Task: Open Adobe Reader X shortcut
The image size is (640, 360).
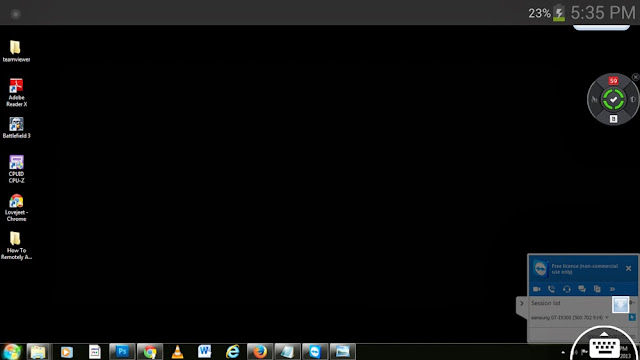Action: pos(16,93)
